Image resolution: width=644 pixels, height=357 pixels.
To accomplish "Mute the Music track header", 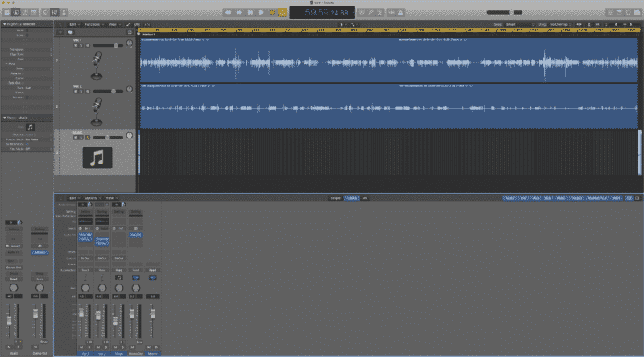I will pos(76,138).
